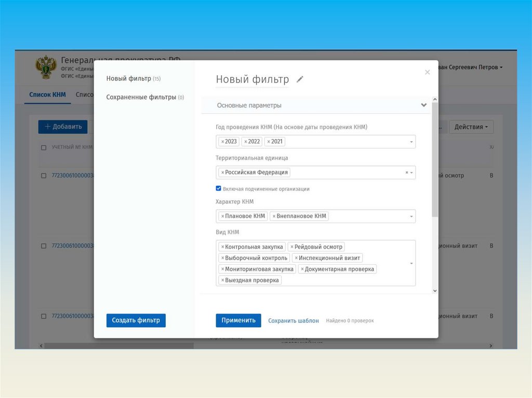Screen dimensions: 532x398
Task: Remove the Инспекционный визит tag
Action: pos(296,258)
